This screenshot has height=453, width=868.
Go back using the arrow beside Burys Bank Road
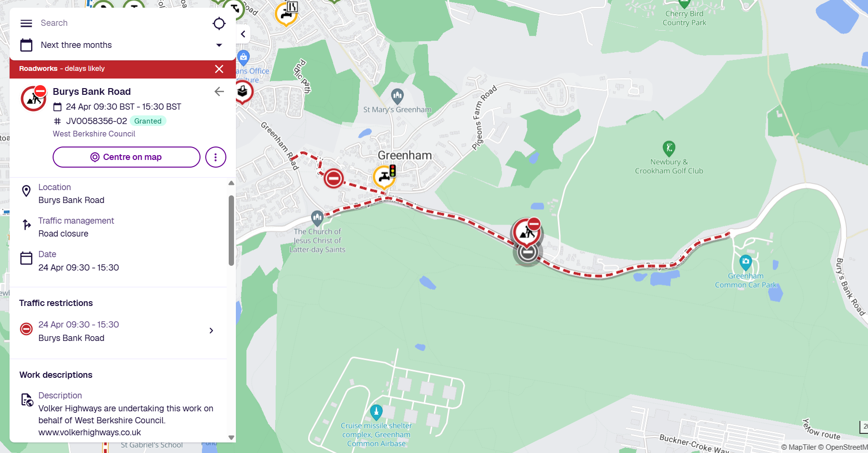219,91
